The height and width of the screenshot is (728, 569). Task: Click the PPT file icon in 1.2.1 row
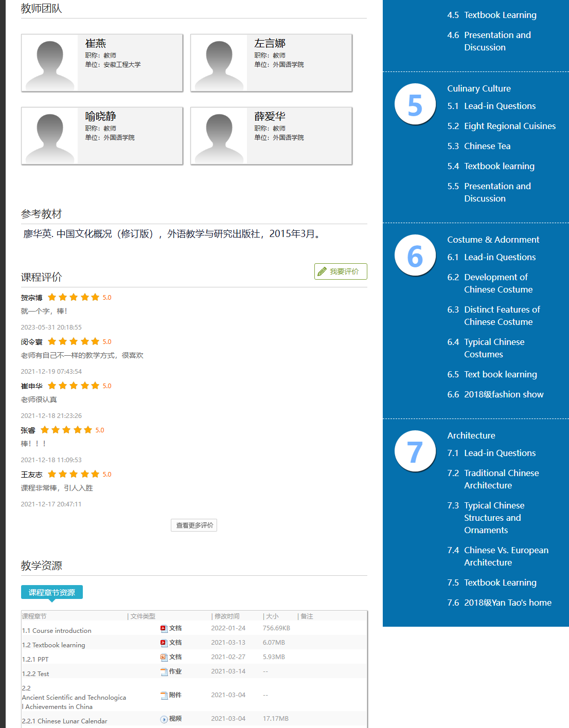163,657
